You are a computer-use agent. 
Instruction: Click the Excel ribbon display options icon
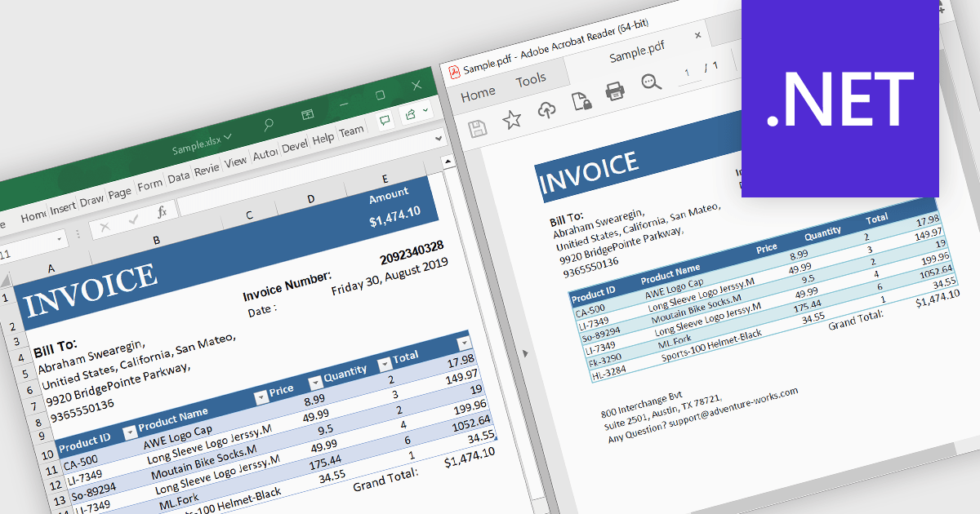point(308,115)
